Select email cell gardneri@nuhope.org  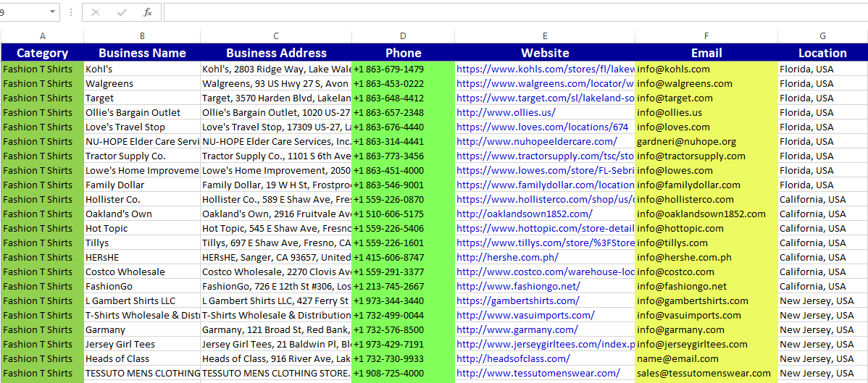706,142
